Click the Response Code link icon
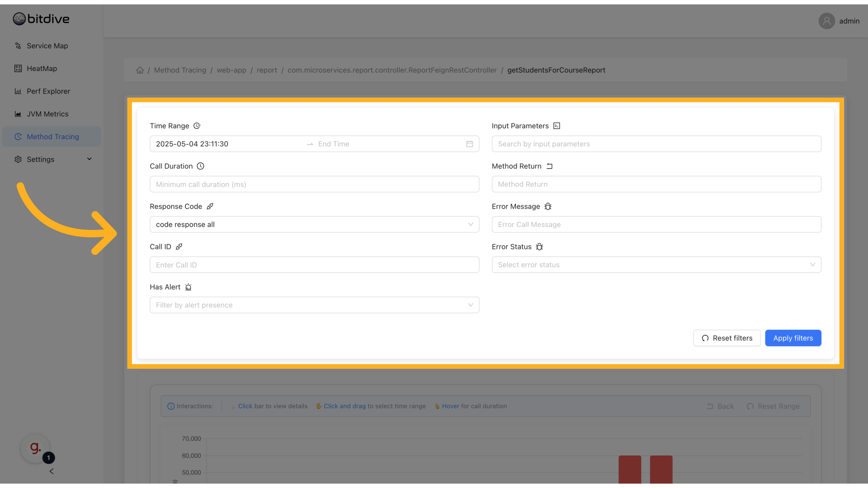This screenshot has height=488, width=868. [210, 206]
